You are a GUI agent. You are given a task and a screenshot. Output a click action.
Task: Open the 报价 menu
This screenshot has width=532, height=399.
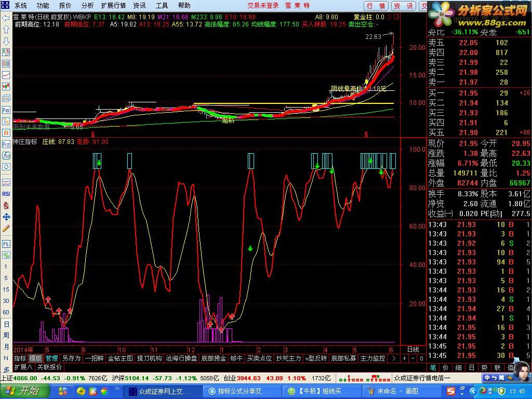coord(65,6)
